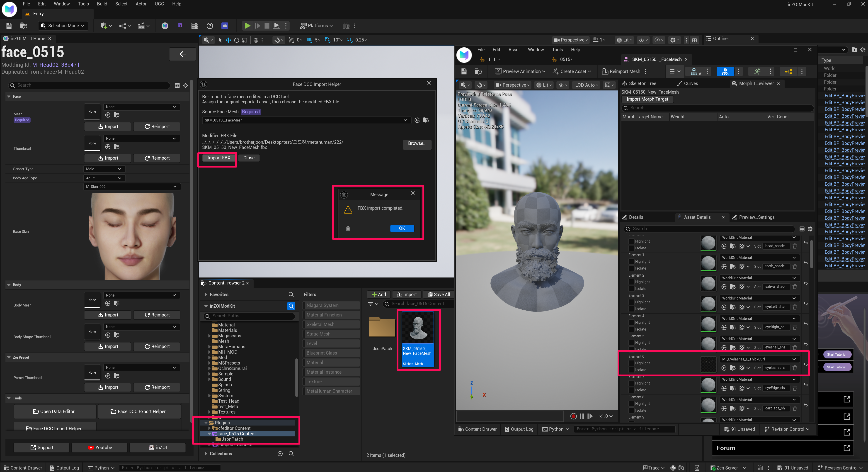Check Highlight for Element 5
868x472 pixels.
(631, 343)
